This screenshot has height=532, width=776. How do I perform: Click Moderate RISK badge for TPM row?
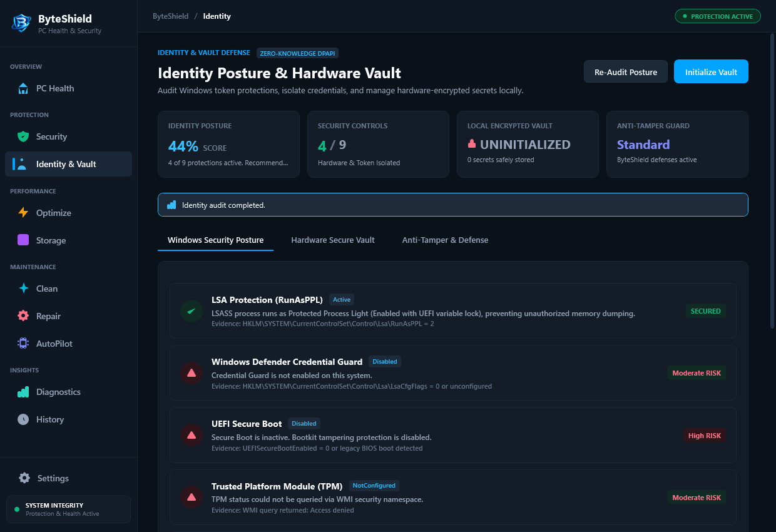[x=697, y=497]
